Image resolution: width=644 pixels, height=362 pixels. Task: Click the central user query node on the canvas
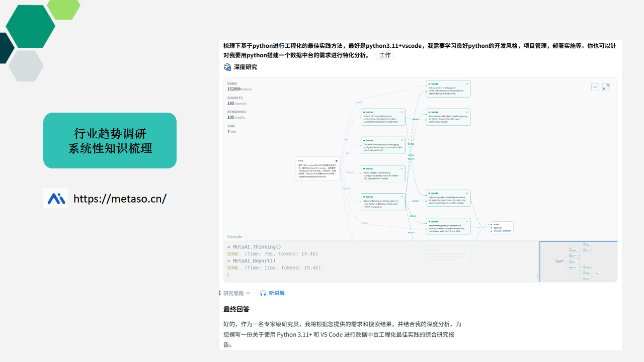coord(317,168)
